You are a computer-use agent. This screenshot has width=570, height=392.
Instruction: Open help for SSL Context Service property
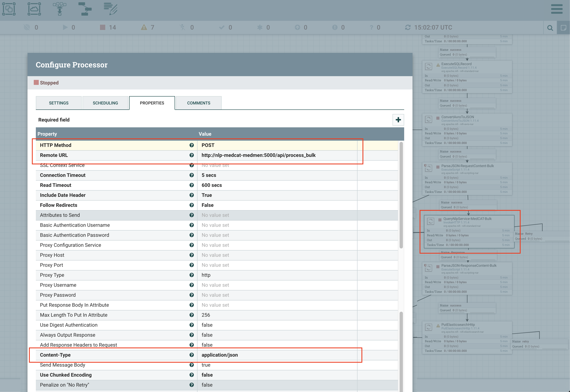point(191,165)
